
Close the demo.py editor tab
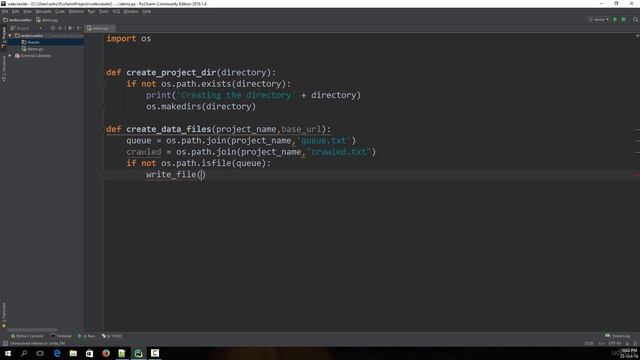pyautogui.click(x=112, y=28)
